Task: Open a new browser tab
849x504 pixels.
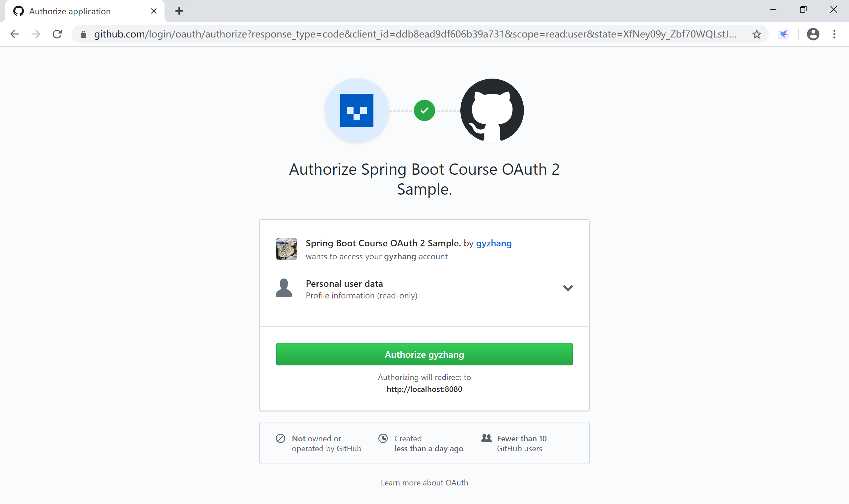Action: [179, 11]
